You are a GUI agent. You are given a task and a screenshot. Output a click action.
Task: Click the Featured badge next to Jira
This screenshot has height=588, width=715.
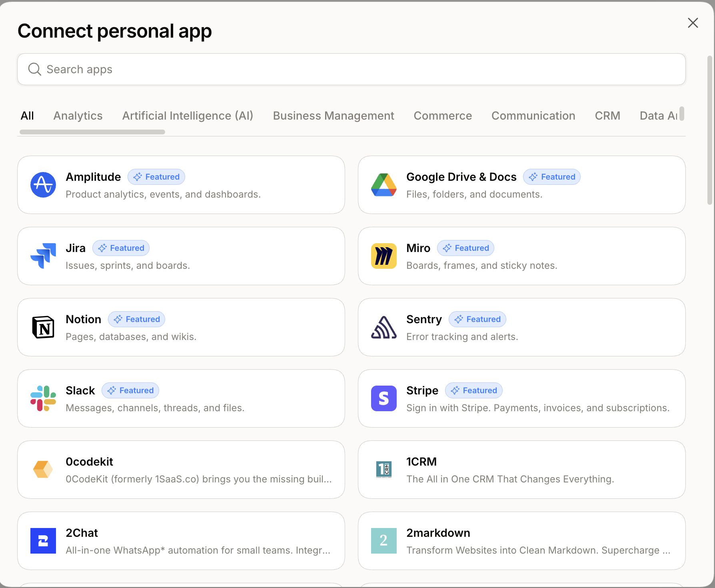121,248
